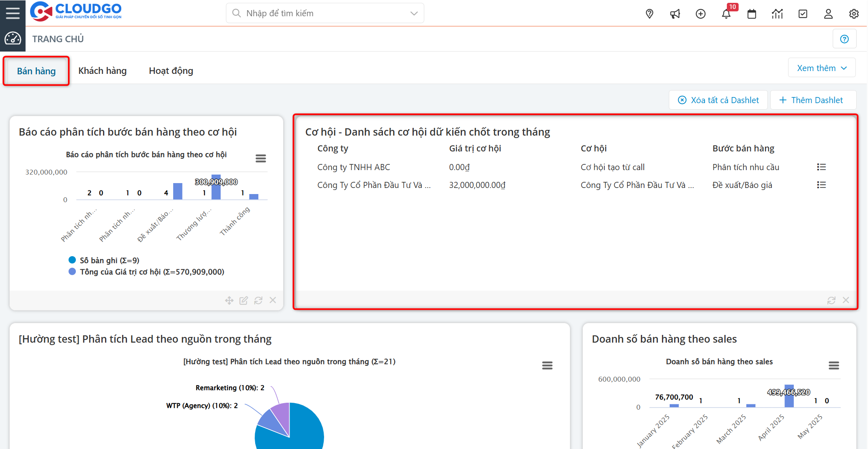Click the megaphone announcements icon

[675, 13]
